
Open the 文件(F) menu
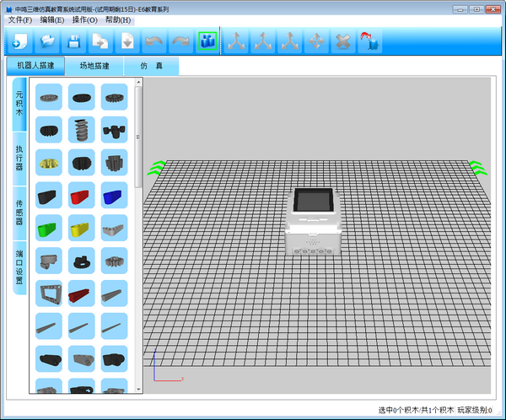[x=20, y=19]
